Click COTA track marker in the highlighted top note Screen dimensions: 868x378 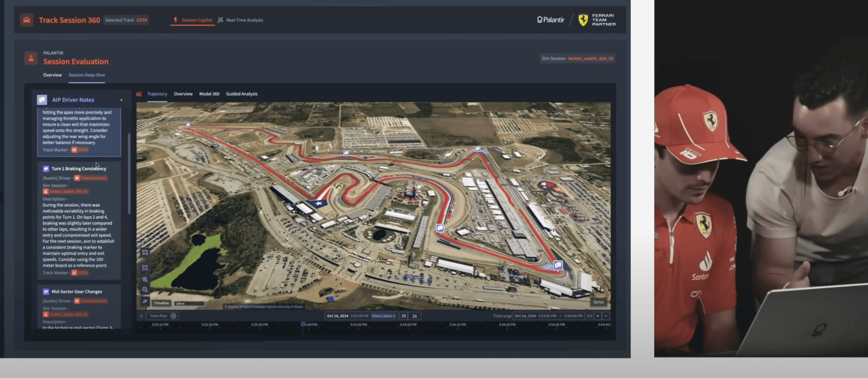click(80, 150)
